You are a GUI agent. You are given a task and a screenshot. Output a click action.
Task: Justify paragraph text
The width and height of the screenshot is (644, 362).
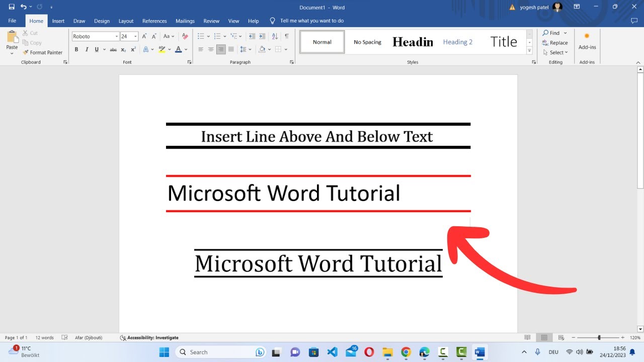(x=231, y=49)
